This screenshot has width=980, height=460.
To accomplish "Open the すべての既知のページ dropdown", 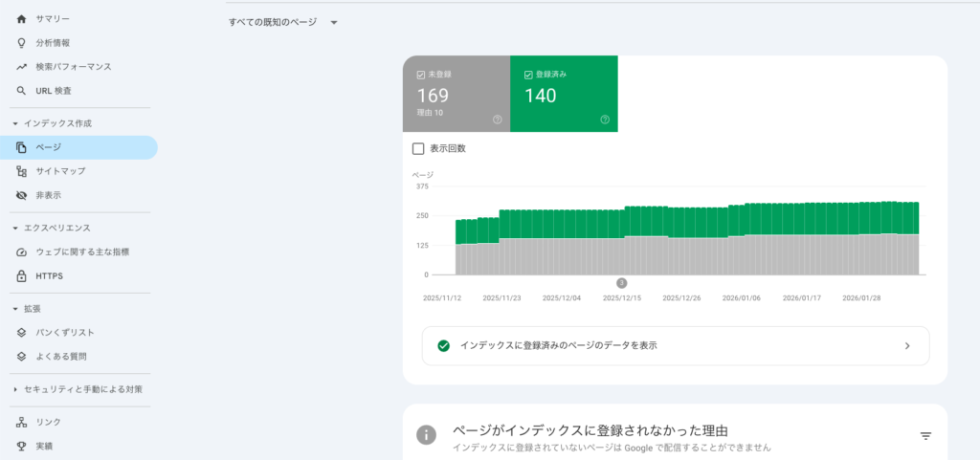I will coord(283,22).
